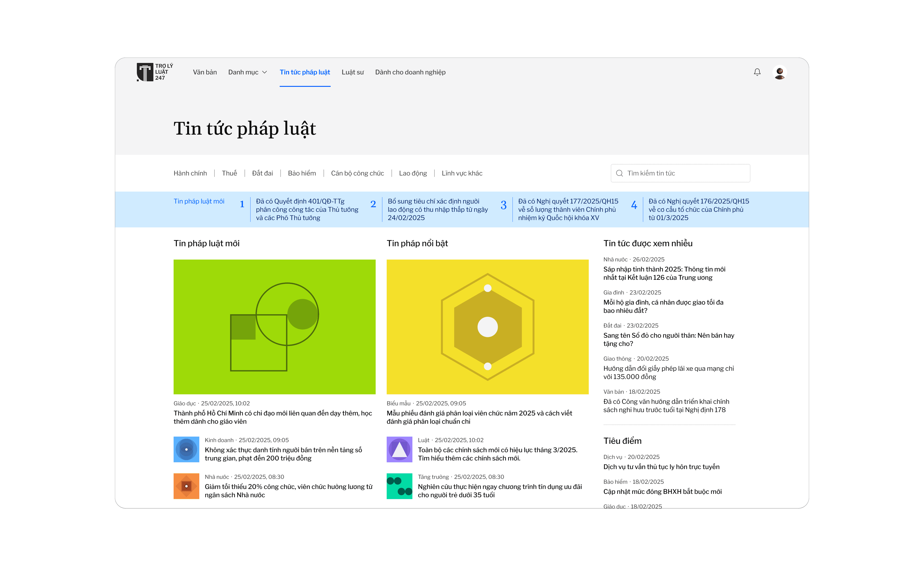The height and width of the screenshot is (566, 924).
Task: Filter news by Thuế category
Action: [x=229, y=173]
